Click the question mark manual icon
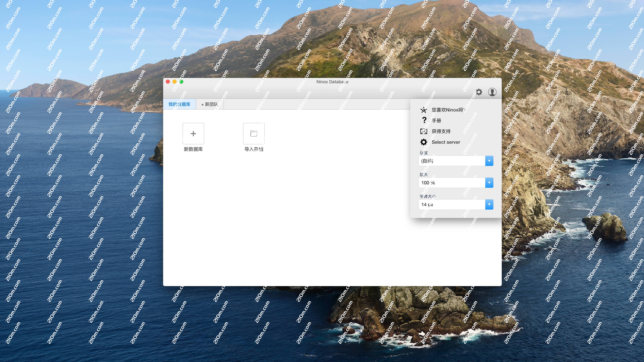The width and height of the screenshot is (644, 362). [x=424, y=120]
